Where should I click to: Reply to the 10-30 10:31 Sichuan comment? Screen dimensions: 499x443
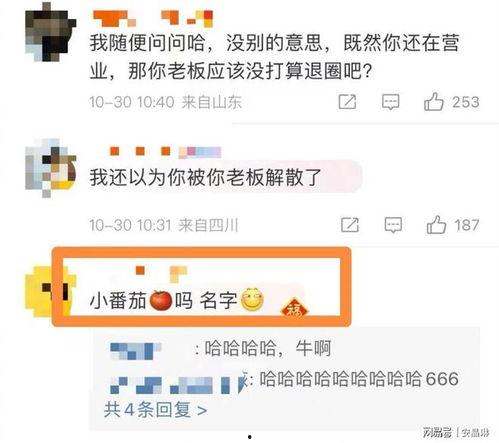393,225
